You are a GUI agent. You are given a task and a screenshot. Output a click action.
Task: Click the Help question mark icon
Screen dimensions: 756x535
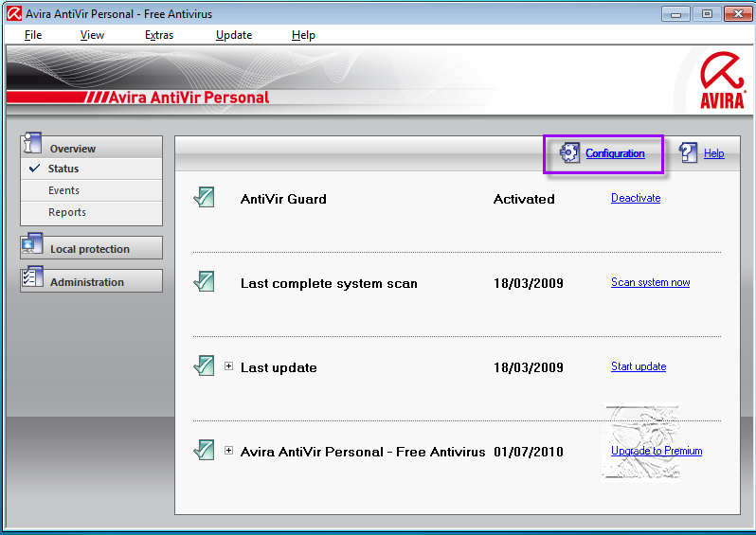(x=689, y=153)
